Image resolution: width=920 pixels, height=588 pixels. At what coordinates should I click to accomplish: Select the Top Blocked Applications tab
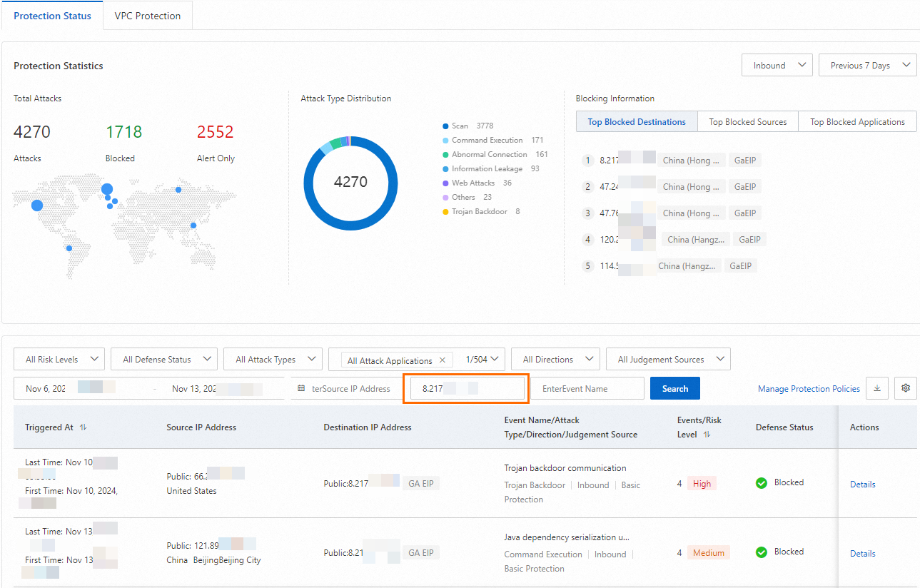pos(857,122)
